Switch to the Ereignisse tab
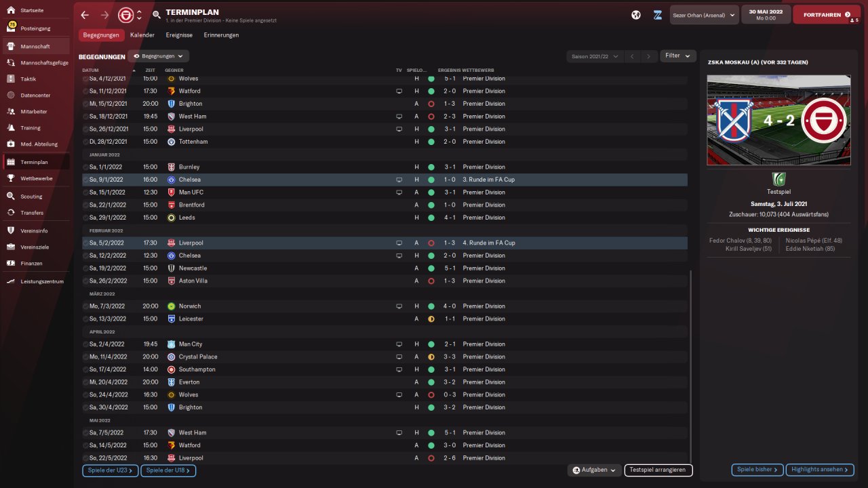The height and width of the screenshot is (488, 868). point(179,35)
